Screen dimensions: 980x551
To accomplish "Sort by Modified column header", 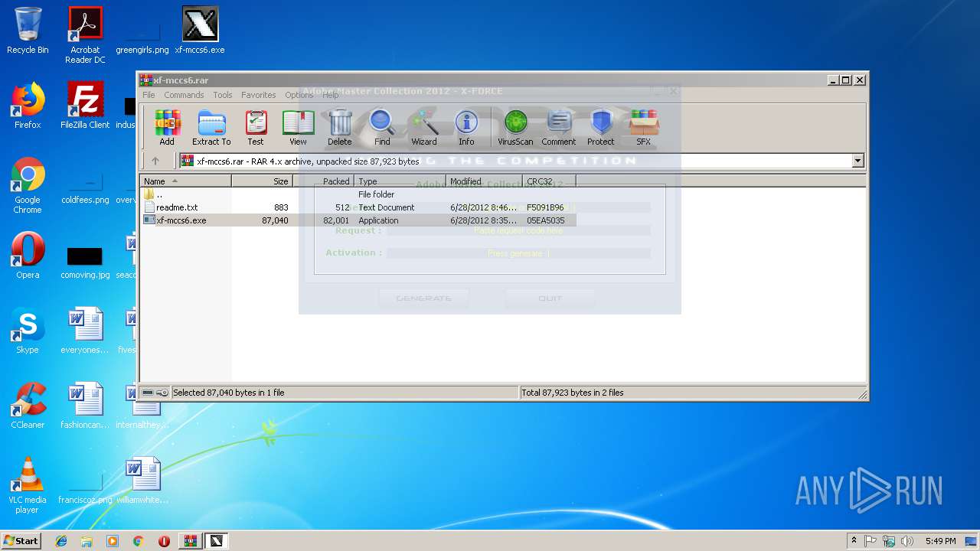I will tap(484, 181).
